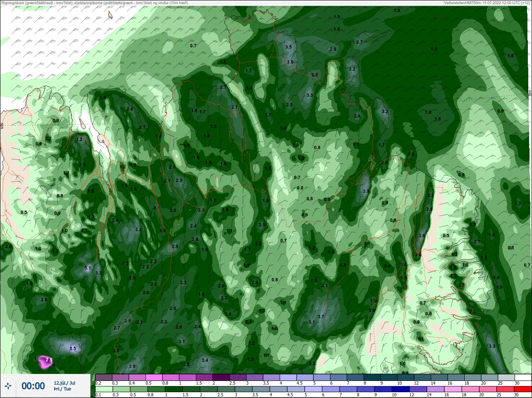532x398 pixels.
Task: Pick the bright magenta 0.5 swatch, upper legend
Action: click(x=154, y=377)
